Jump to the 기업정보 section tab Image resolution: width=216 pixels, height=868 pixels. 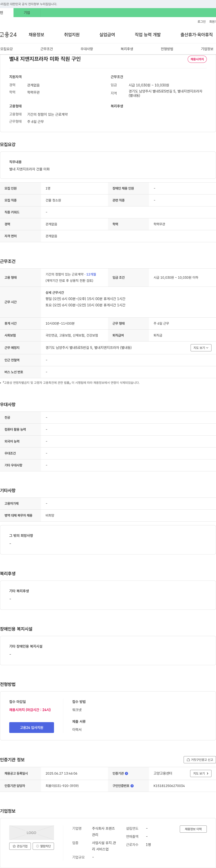pyautogui.click(x=207, y=49)
